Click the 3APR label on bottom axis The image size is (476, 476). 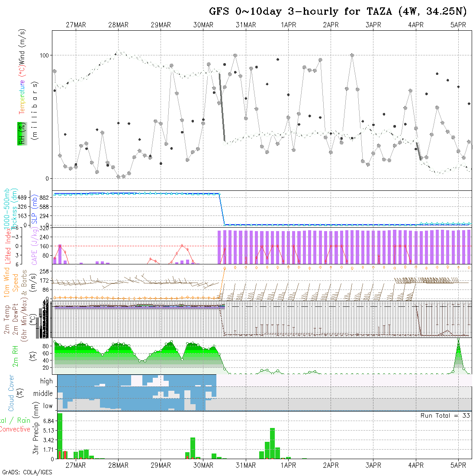pyautogui.click(x=373, y=465)
